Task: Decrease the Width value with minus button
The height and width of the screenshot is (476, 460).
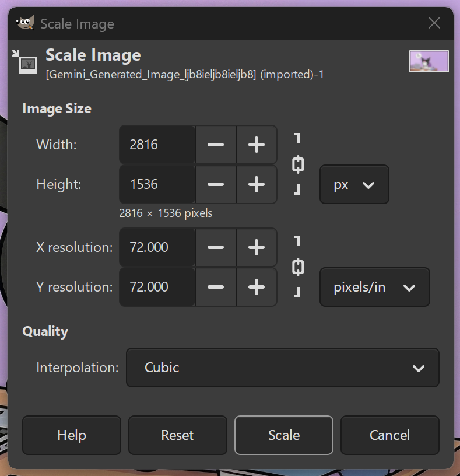Action: (x=216, y=145)
